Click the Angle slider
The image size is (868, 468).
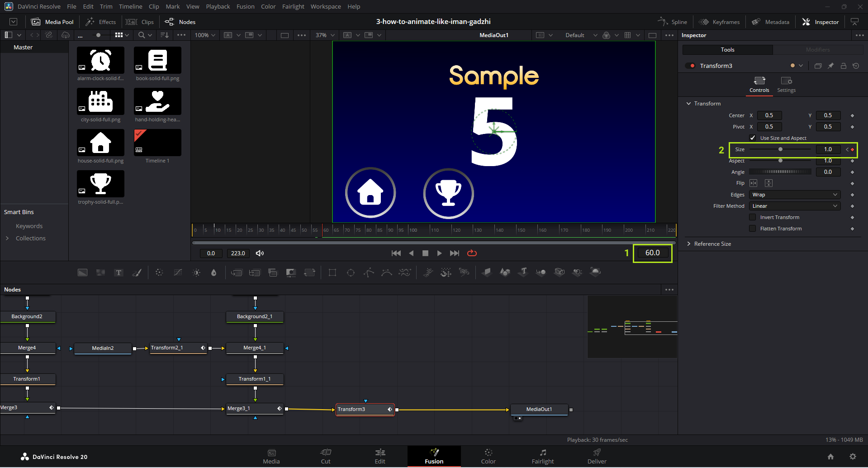780,172
